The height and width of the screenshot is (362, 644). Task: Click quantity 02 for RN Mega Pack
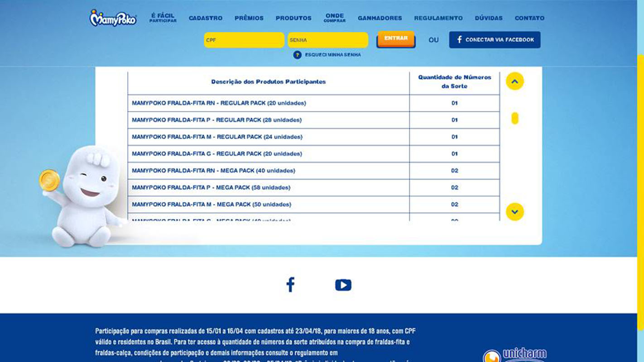pos(455,171)
